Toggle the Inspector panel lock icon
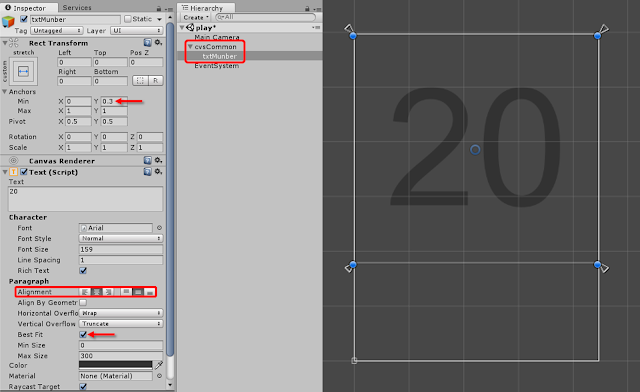The image size is (640, 392). click(x=159, y=9)
